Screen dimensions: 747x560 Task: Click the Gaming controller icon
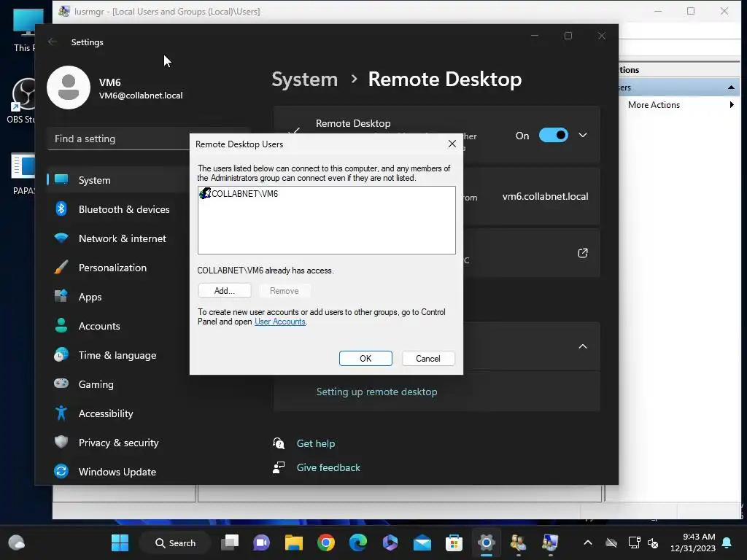[61, 384]
